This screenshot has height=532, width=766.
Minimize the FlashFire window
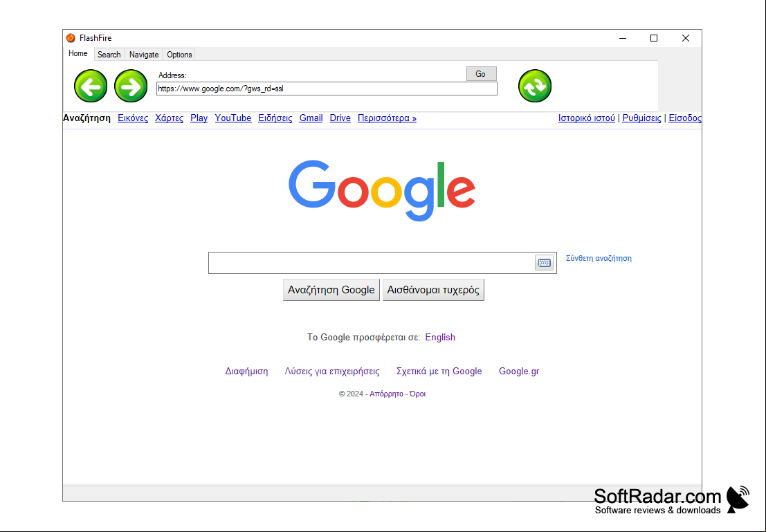click(623, 38)
